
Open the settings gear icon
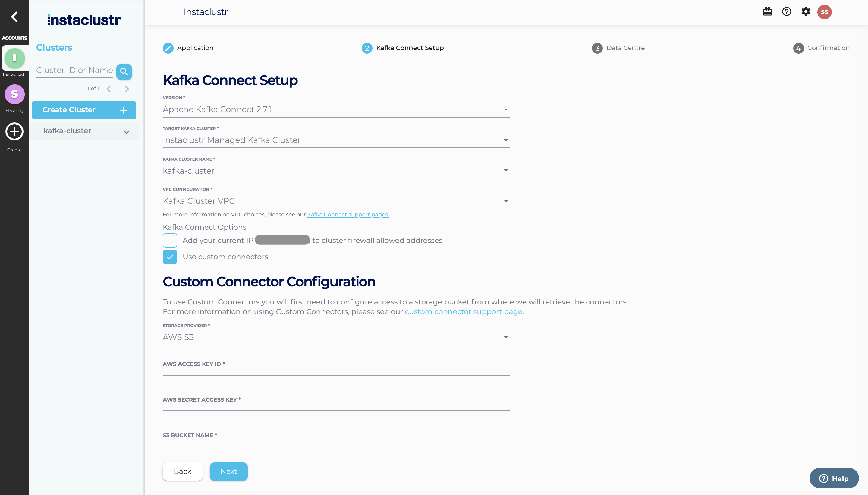click(806, 12)
